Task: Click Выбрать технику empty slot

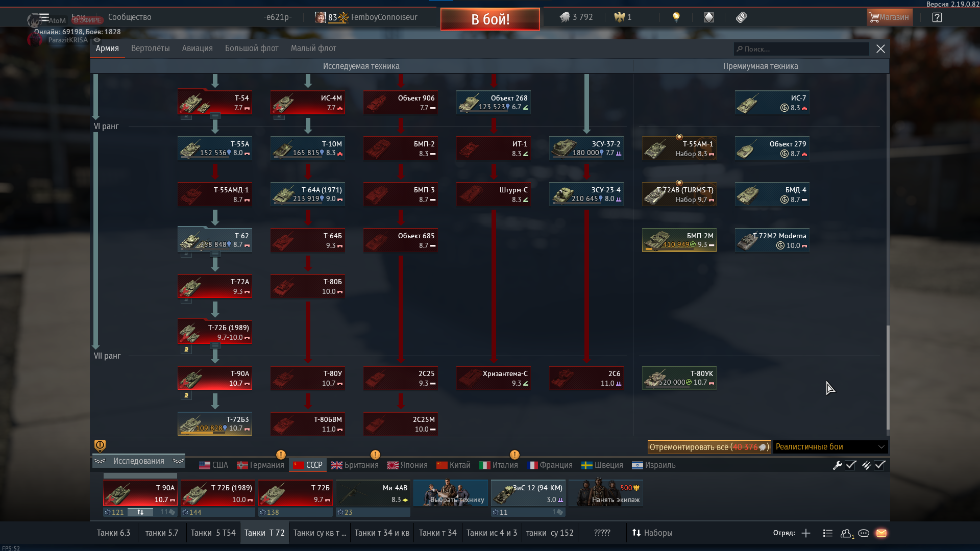Action: click(451, 493)
